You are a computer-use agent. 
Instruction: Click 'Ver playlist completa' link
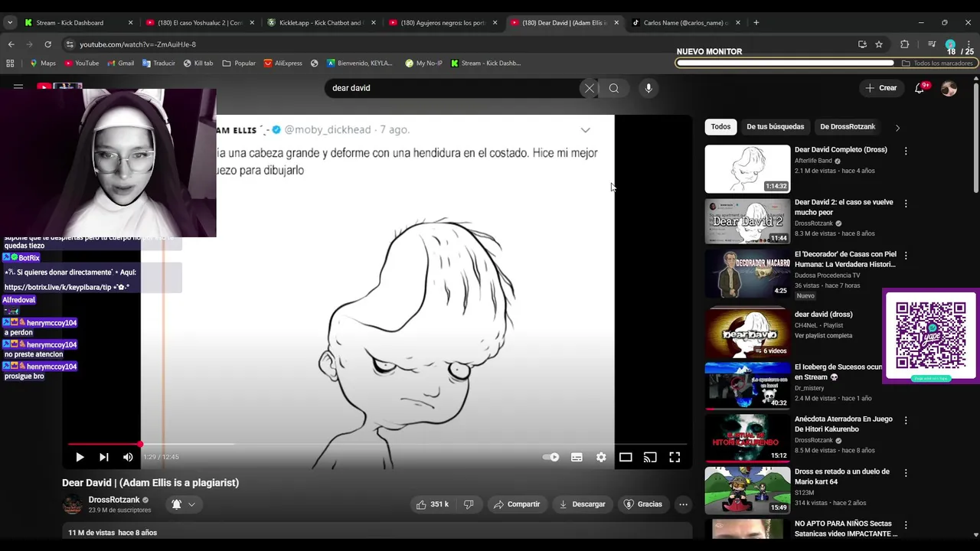pyautogui.click(x=823, y=335)
